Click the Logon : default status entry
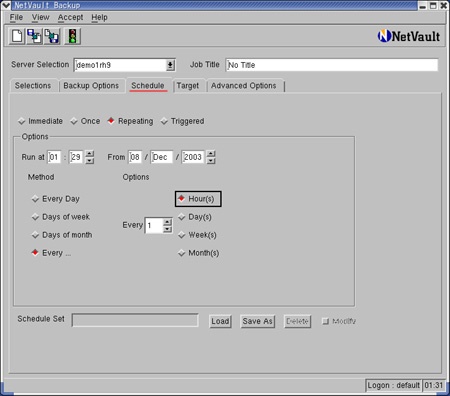Screen dimensions: 450x396 pos(394,386)
